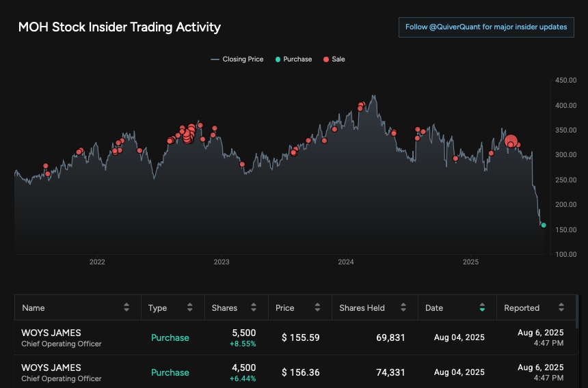The width and height of the screenshot is (588, 388).
Task: Click the 2024 x-axis label
Action: pyautogui.click(x=346, y=262)
